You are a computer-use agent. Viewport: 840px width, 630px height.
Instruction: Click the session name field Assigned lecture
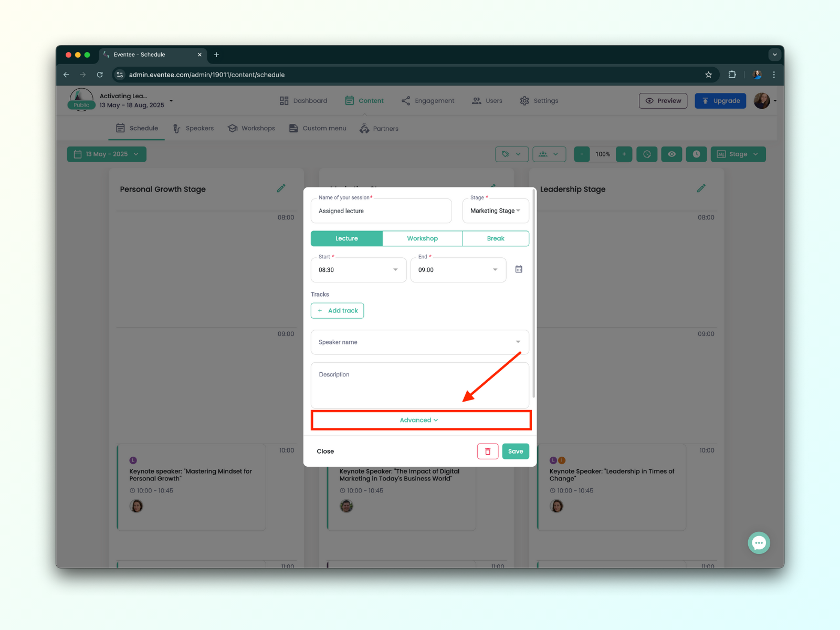(381, 211)
